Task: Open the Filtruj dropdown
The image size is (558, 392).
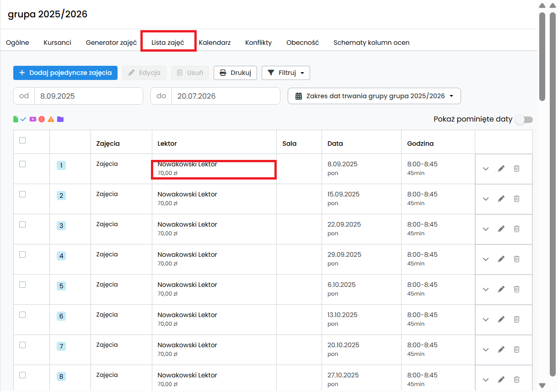Action: (285, 73)
